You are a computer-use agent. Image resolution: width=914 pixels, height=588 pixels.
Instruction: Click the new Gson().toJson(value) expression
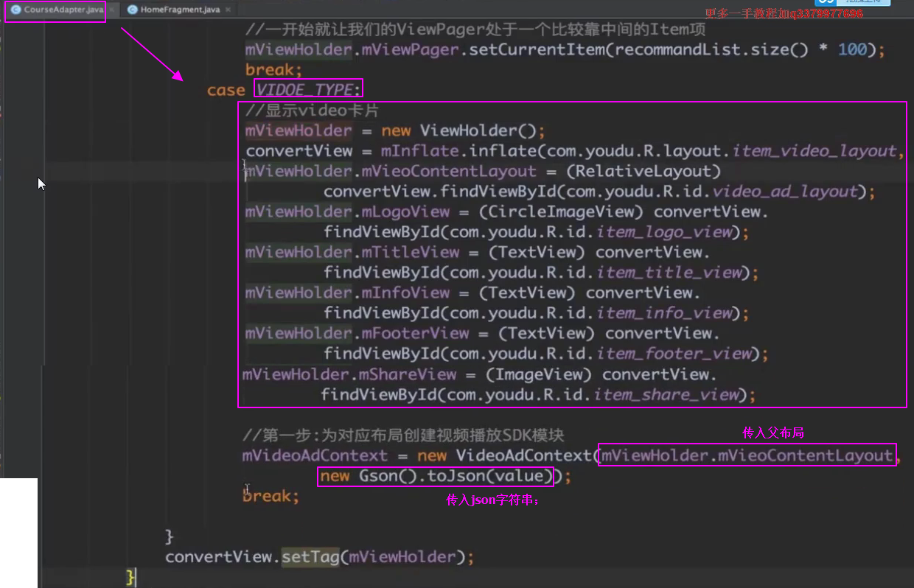pyautogui.click(x=436, y=477)
